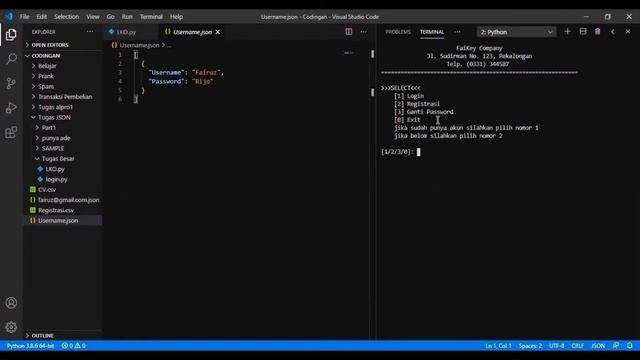Open the Edit menu

tap(42, 17)
